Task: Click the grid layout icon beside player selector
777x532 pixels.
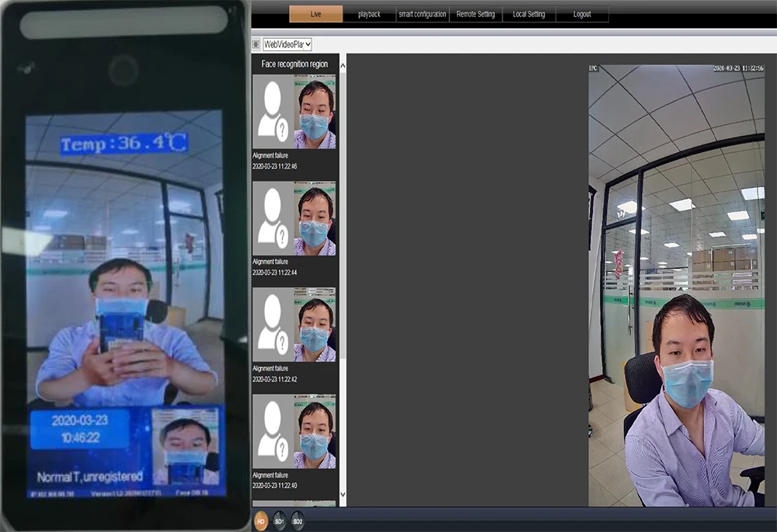Action: (x=256, y=44)
